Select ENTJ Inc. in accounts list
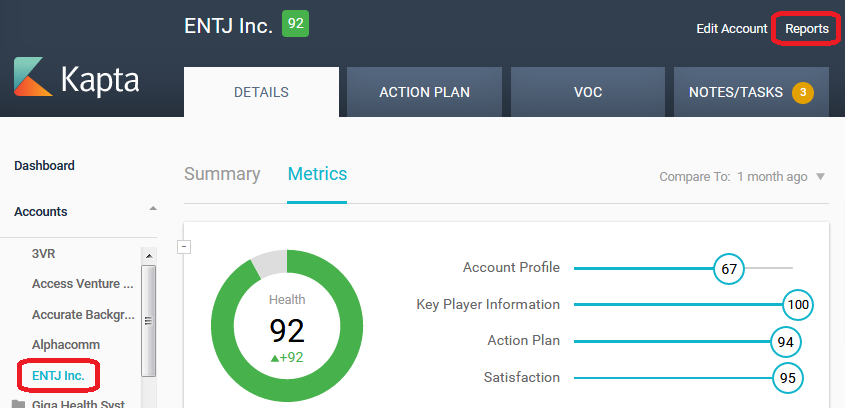Image resolution: width=845 pixels, height=408 pixels. 58,376
